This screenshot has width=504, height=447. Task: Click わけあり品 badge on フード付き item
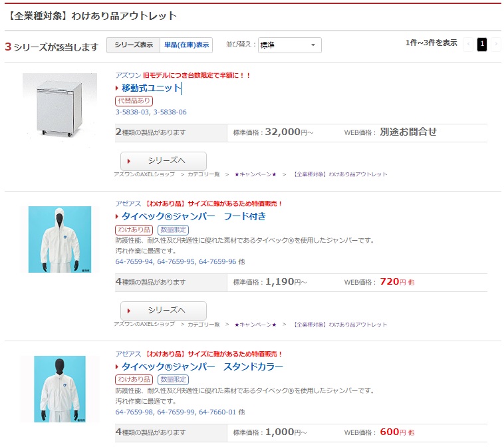(x=134, y=229)
